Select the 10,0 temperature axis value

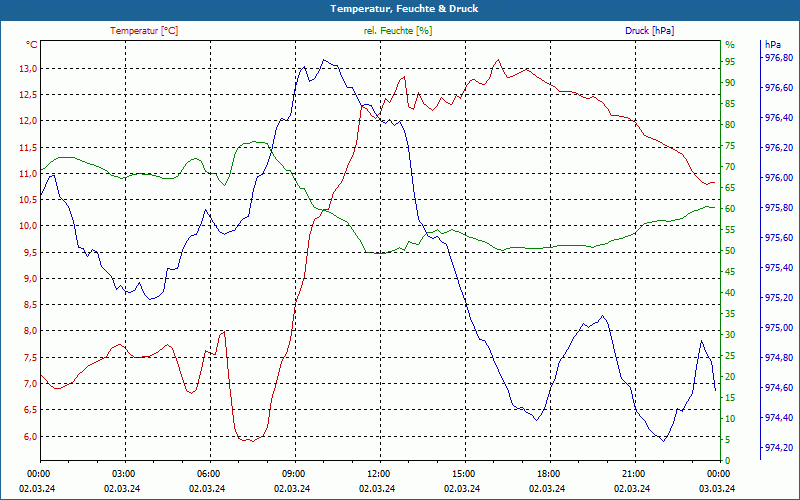coord(28,226)
